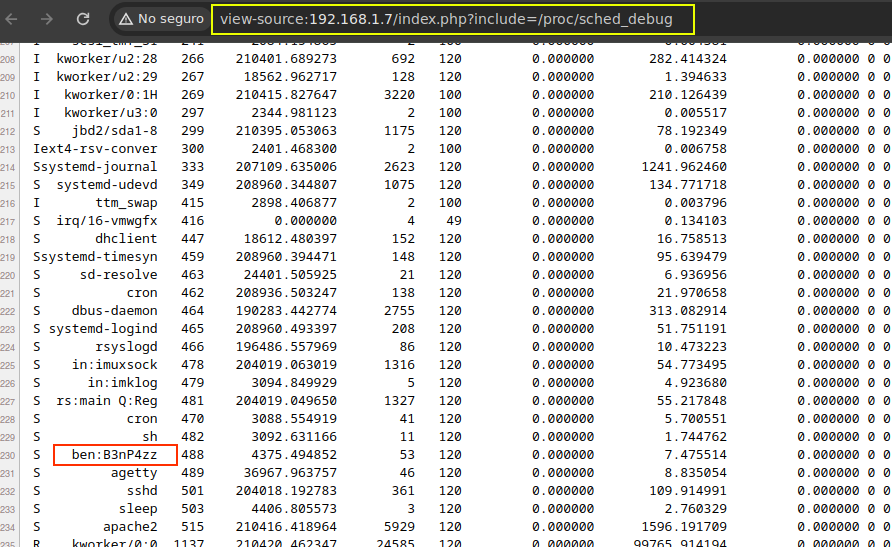Click line number 214 in the gutter
The height and width of the screenshot is (547, 892).
10,167
